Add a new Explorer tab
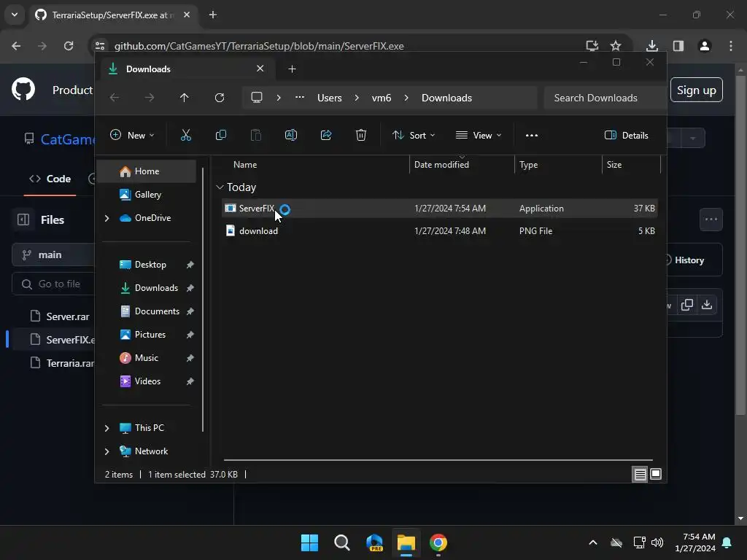 [x=292, y=69]
